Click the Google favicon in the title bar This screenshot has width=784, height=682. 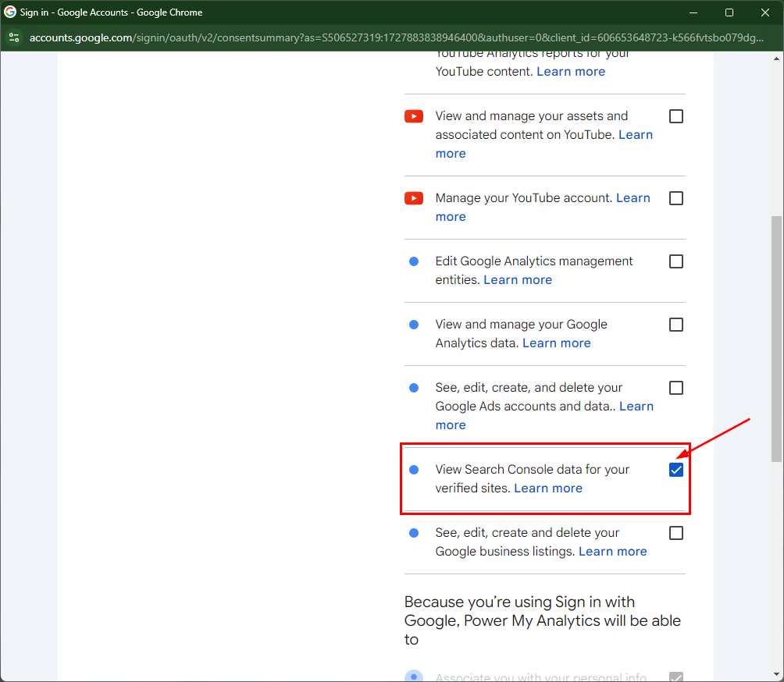(x=10, y=12)
